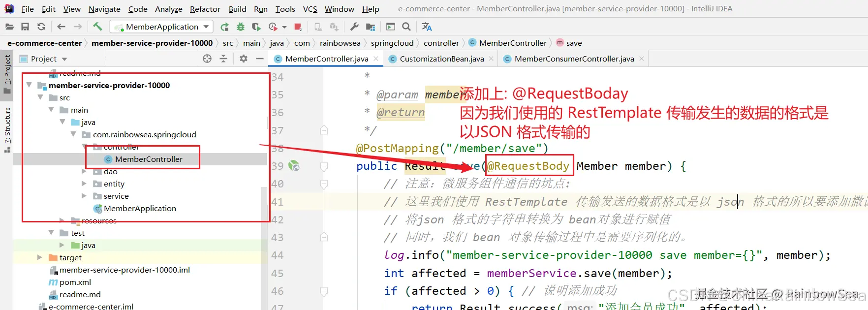Viewport: 868px width, 310px height.
Task: Click e-commerce-center breadcrumb
Action: [44, 43]
